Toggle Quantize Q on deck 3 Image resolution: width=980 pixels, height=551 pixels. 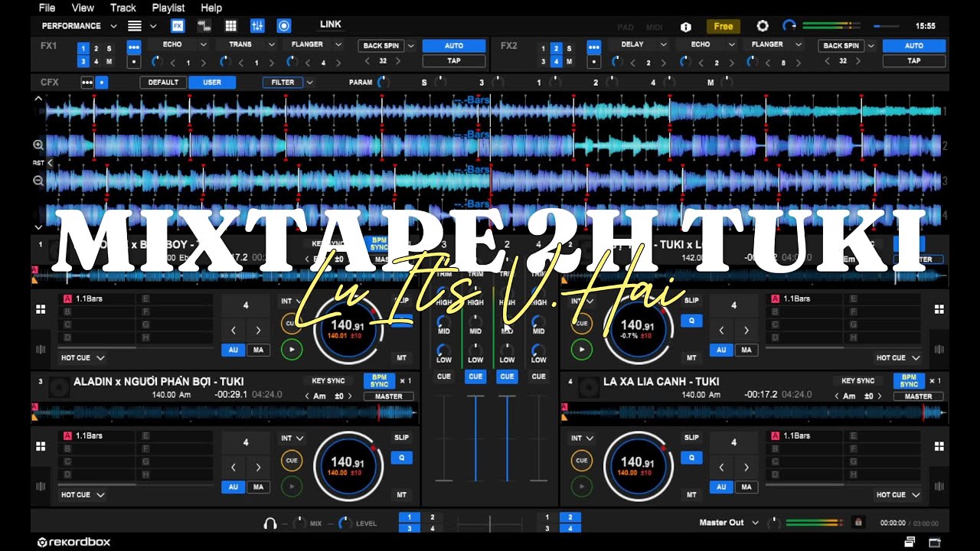(x=401, y=458)
